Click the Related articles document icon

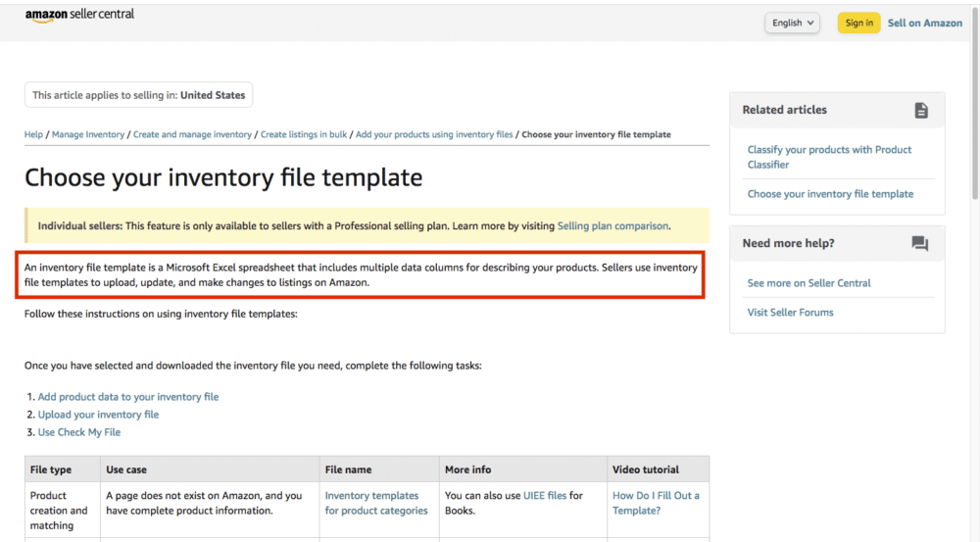(x=920, y=111)
